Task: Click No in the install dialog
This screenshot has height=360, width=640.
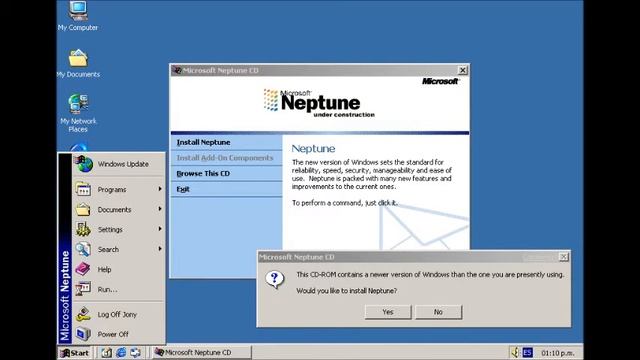Action: pyautogui.click(x=438, y=312)
